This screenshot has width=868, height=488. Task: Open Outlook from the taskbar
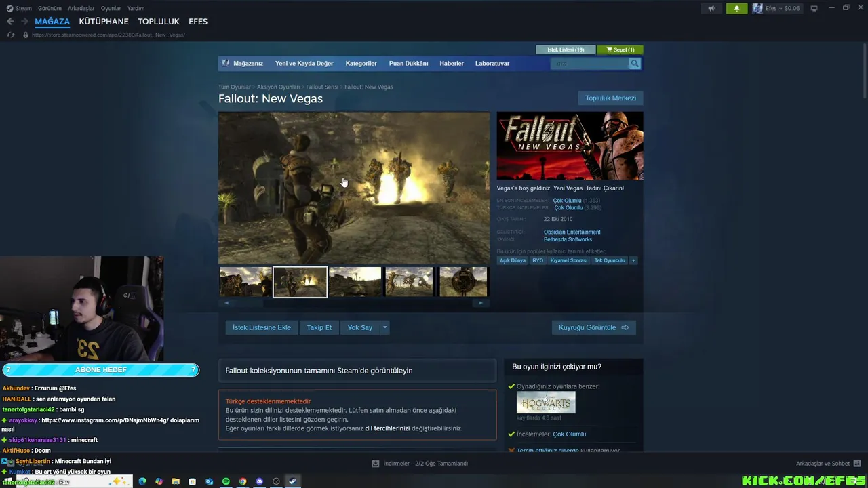pos(210,481)
